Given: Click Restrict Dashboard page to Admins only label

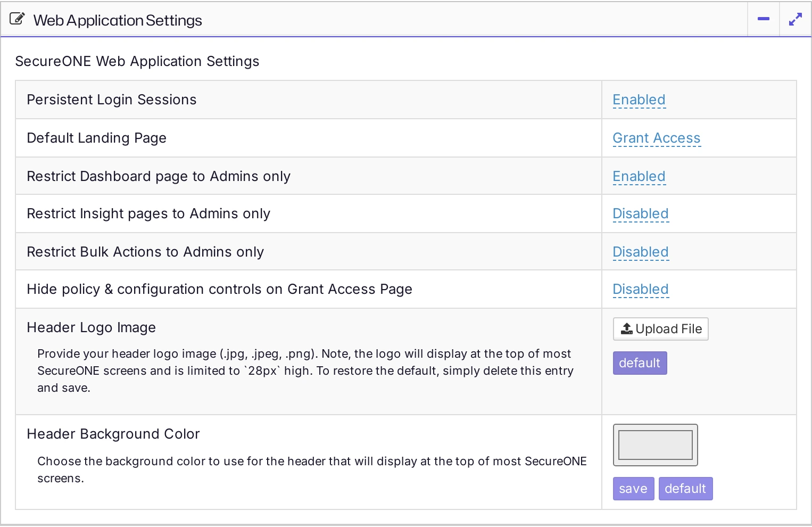Looking at the screenshot, I should 159,177.
